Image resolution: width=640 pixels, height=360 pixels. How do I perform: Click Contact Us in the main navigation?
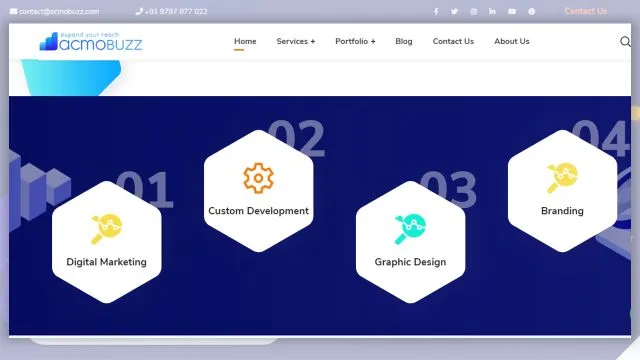(x=453, y=41)
